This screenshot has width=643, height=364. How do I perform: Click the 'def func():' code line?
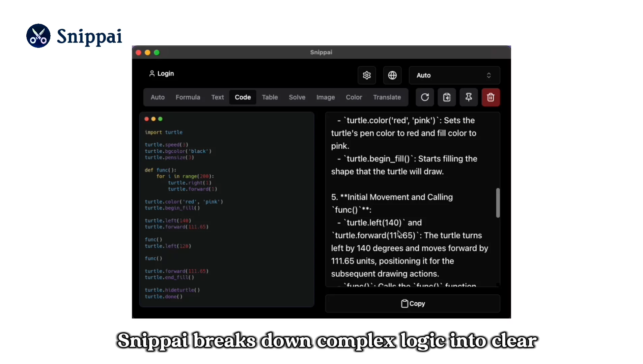[x=161, y=170]
